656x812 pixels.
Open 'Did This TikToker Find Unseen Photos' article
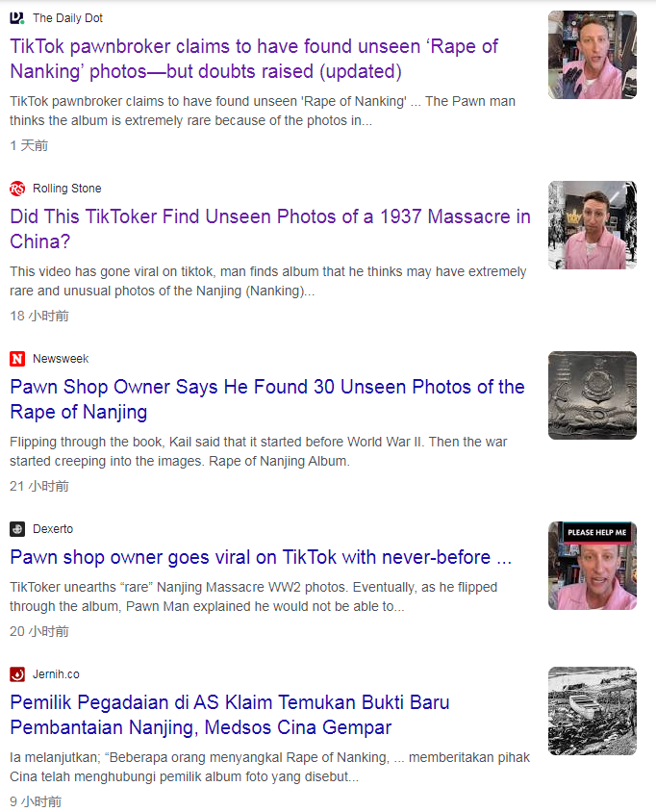(269, 229)
